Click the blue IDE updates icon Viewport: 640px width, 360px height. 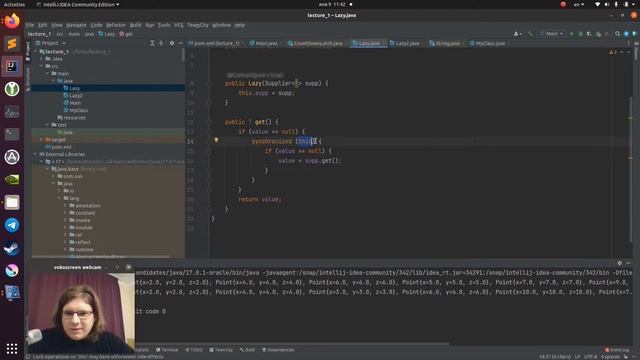tap(626, 34)
